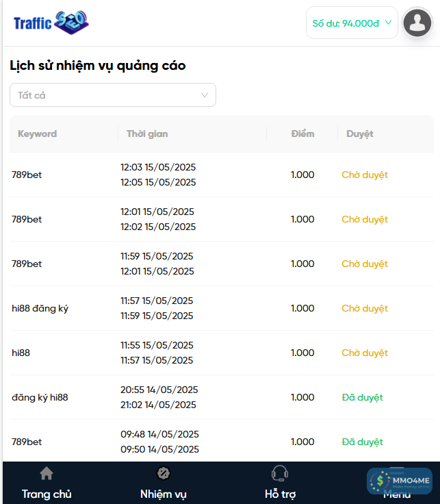The height and width of the screenshot is (504, 440).
Task: Open the Hỗ trợ support tab
Action: point(280,494)
